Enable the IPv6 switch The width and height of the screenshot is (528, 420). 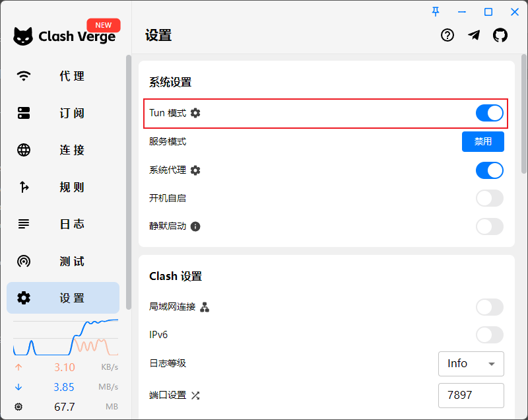point(489,335)
